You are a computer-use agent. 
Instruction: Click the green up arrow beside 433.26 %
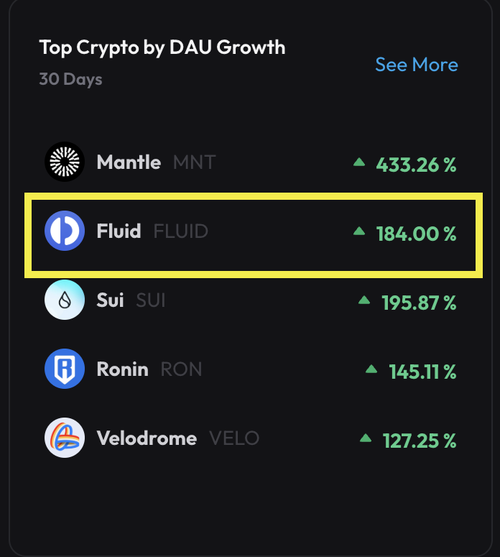pyautogui.click(x=359, y=162)
